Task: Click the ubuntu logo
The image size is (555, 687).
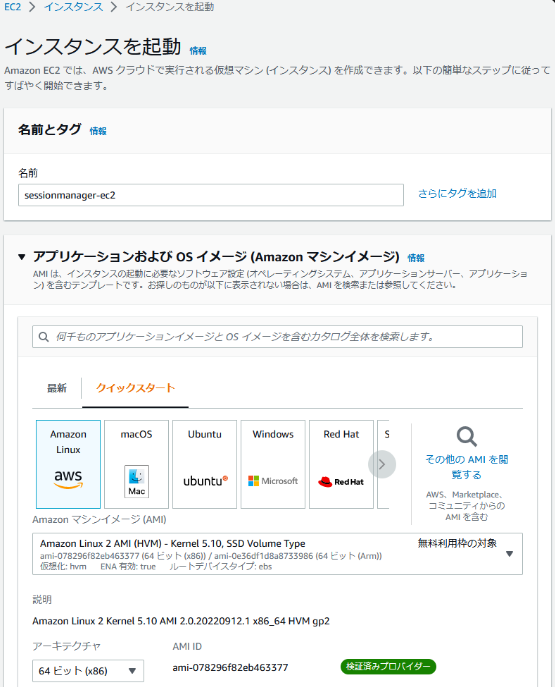Action: click(205, 481)
